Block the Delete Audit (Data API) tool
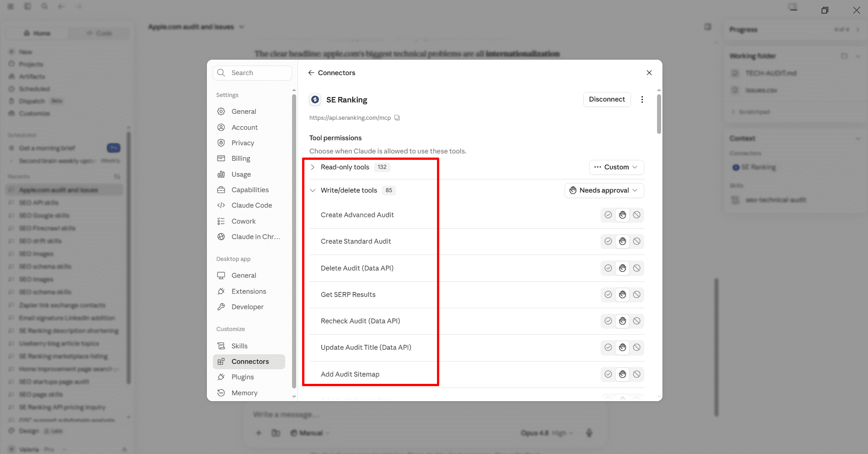The width and height of the screenshot is (868, 454). click(637, 268)
